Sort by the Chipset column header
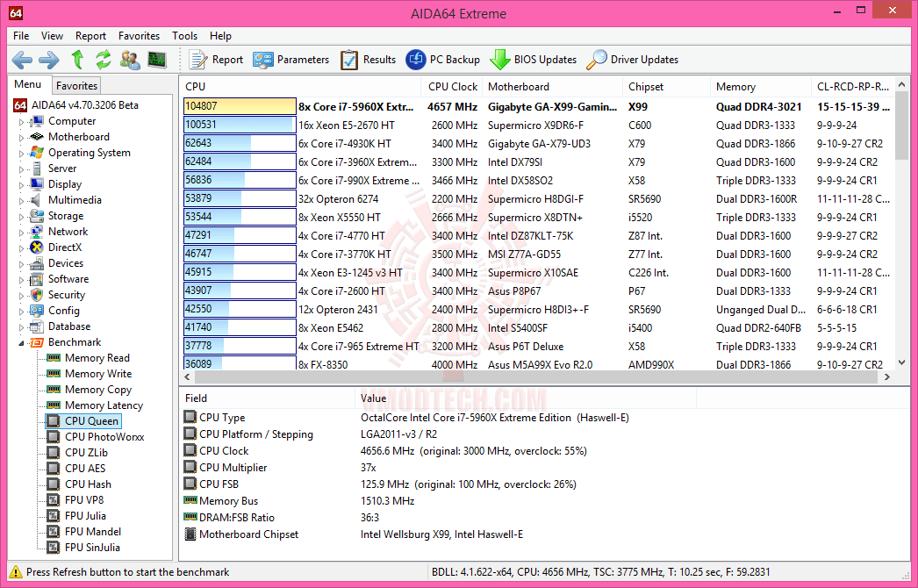The image size is (918, 588). 667,87
